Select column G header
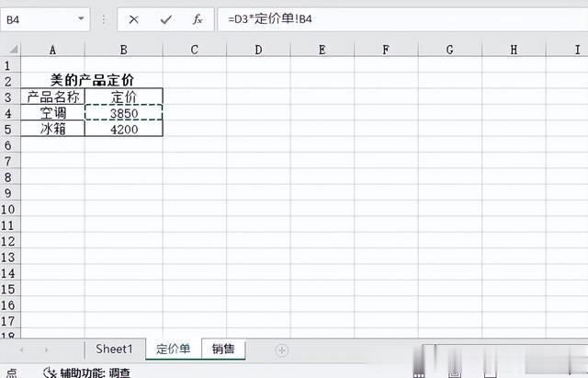 449,50
